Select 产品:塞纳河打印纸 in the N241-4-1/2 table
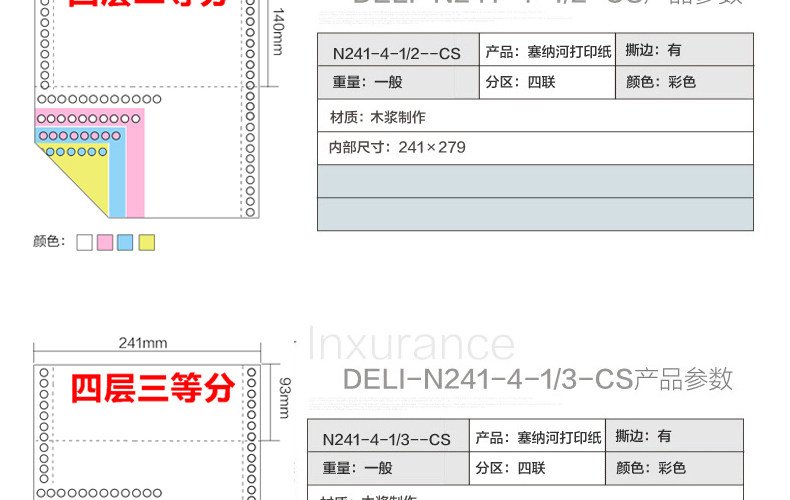 [x=547, y=49]
